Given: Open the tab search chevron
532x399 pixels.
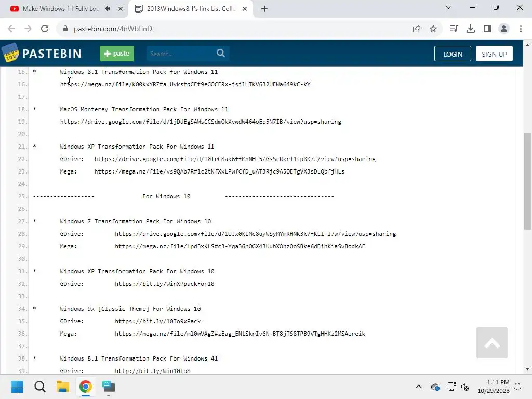Looking at the screenshot, I should [x=448, y=7].
